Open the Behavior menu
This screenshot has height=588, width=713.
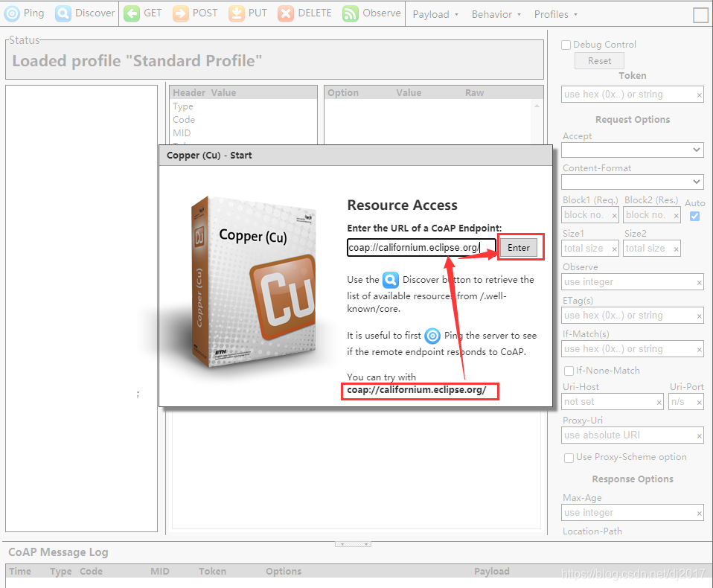coord(496,15)
